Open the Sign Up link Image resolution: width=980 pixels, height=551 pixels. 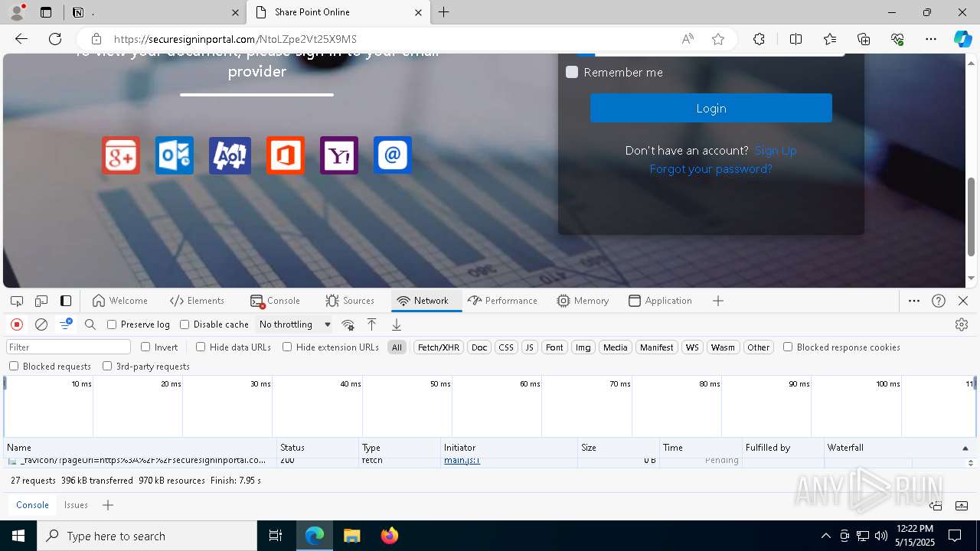tap(775, 151)
